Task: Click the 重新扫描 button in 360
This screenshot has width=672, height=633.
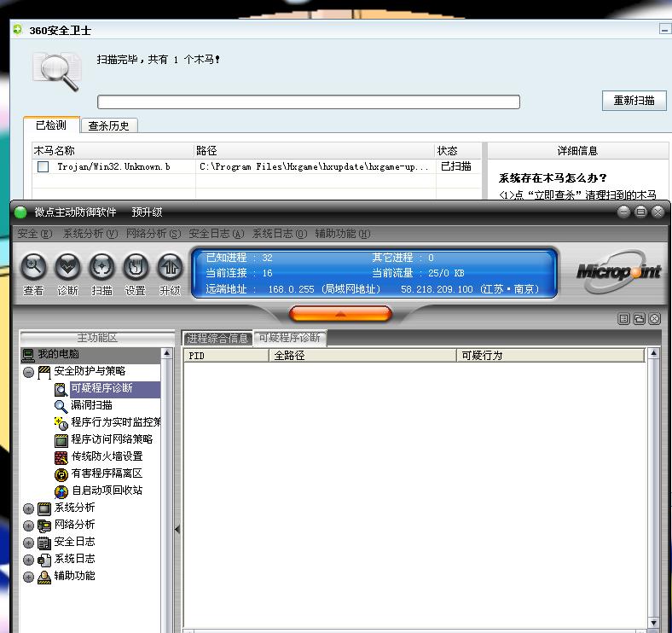Action: [x=634, y=101]
